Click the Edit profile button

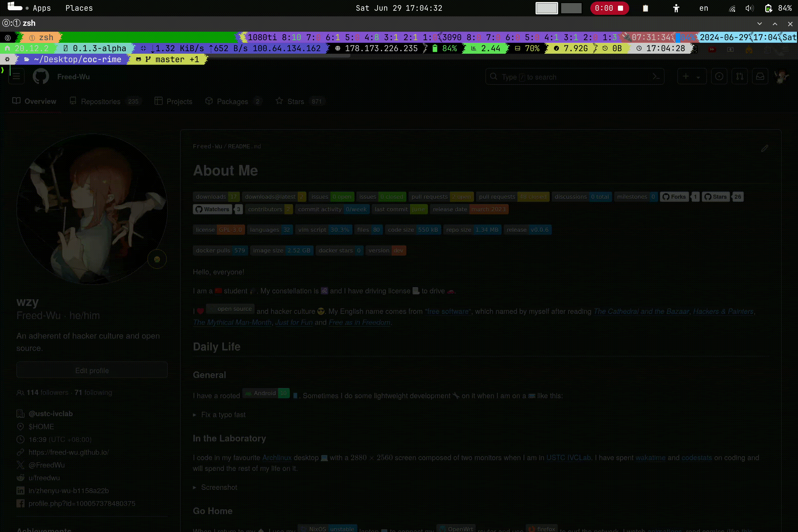[92, 370]
